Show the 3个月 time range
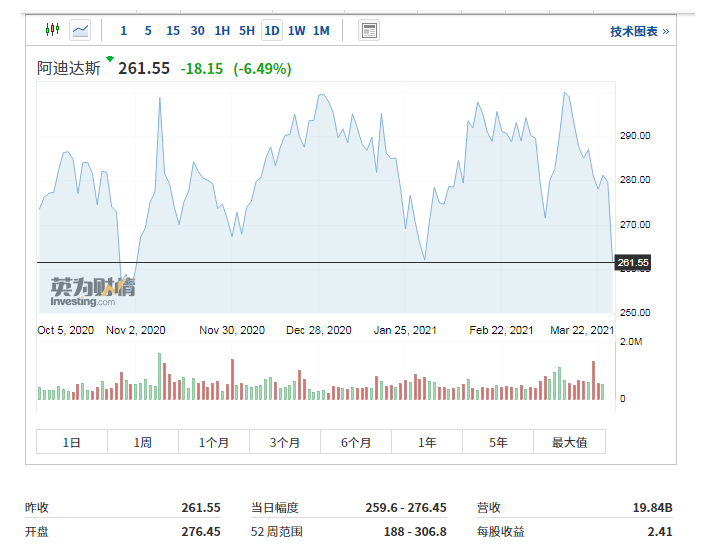This screenshot has height=555, width=723. pyautogui.click(x=285, y=443)
